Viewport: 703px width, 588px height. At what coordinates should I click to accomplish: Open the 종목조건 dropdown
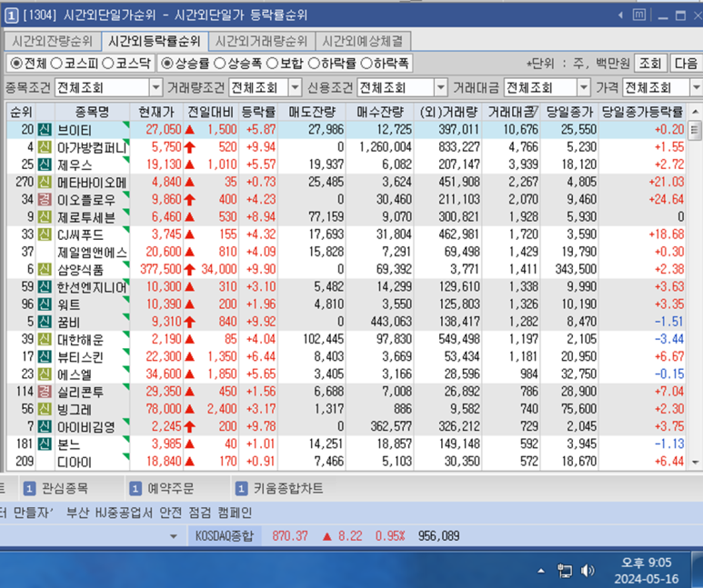click(156, 87)
